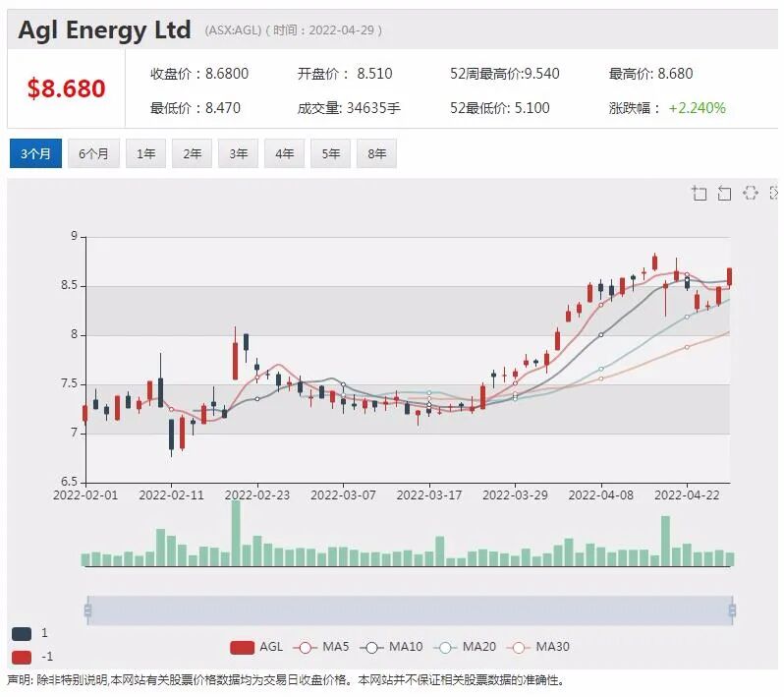784x697 pixels.
Task: Click the green +2.240% change value
Action: click(x=697, y=107)
